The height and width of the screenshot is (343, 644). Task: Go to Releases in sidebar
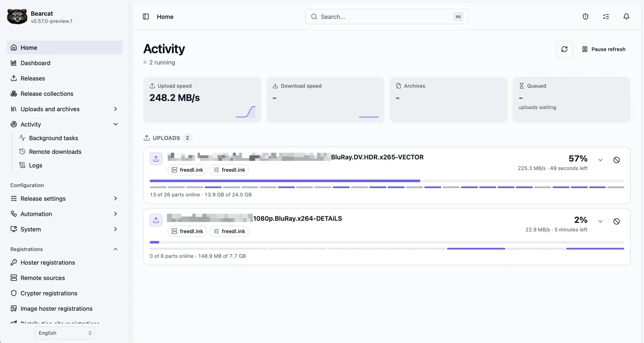[65, 78]
